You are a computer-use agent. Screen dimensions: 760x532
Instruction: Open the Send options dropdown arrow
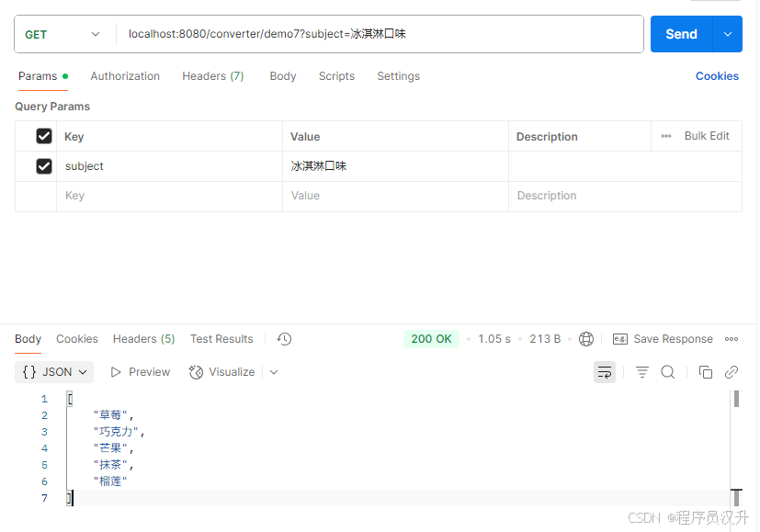[728, 34]
